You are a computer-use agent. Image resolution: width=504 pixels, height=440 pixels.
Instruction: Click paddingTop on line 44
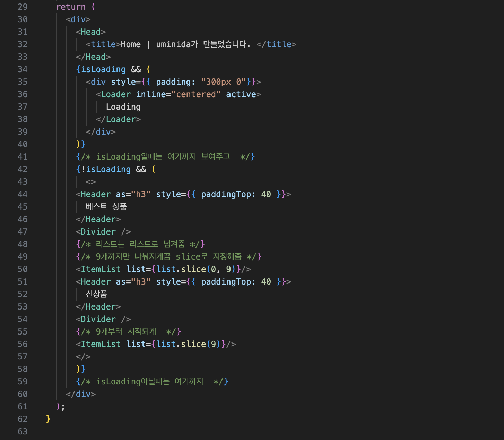point(226,194)
